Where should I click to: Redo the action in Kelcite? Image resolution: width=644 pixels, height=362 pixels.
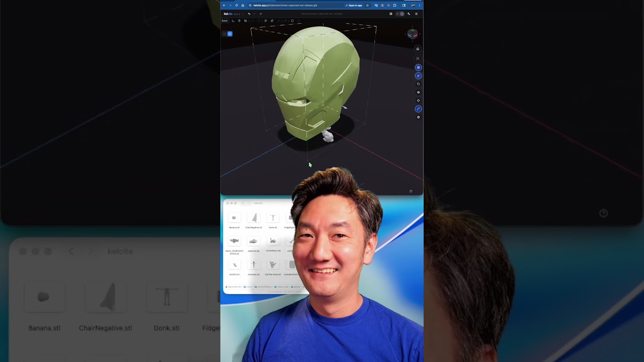261,14
